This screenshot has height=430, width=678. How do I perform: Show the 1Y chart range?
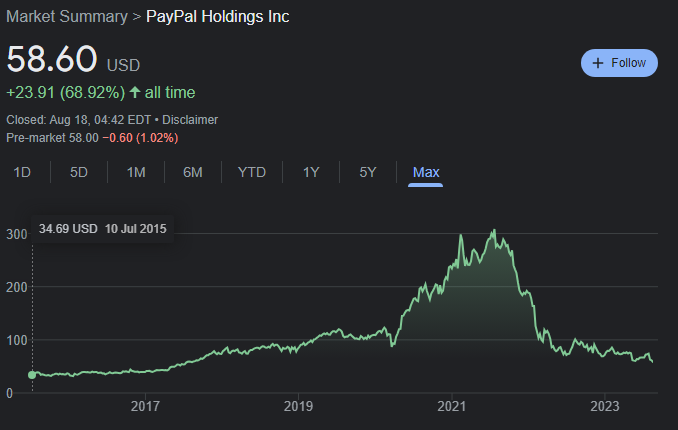[x=311, y=172]
